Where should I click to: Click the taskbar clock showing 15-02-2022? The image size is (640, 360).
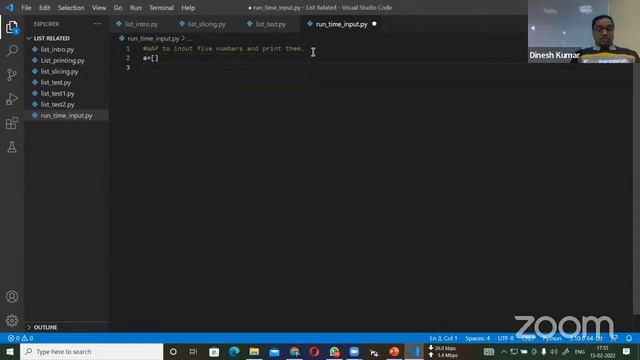tap(602, 351)
